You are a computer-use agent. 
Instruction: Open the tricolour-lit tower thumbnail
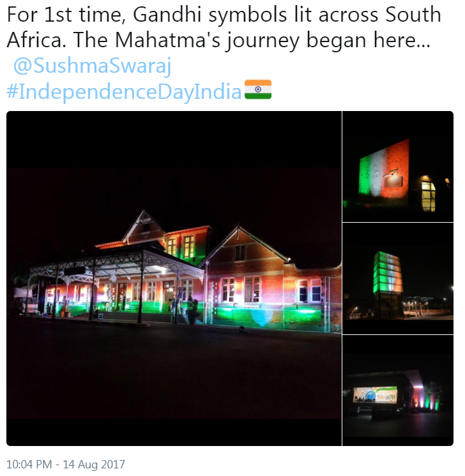point(398,278)
